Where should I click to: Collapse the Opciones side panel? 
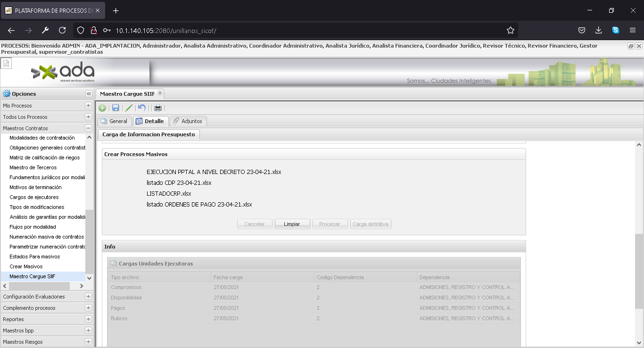[88, 94]
